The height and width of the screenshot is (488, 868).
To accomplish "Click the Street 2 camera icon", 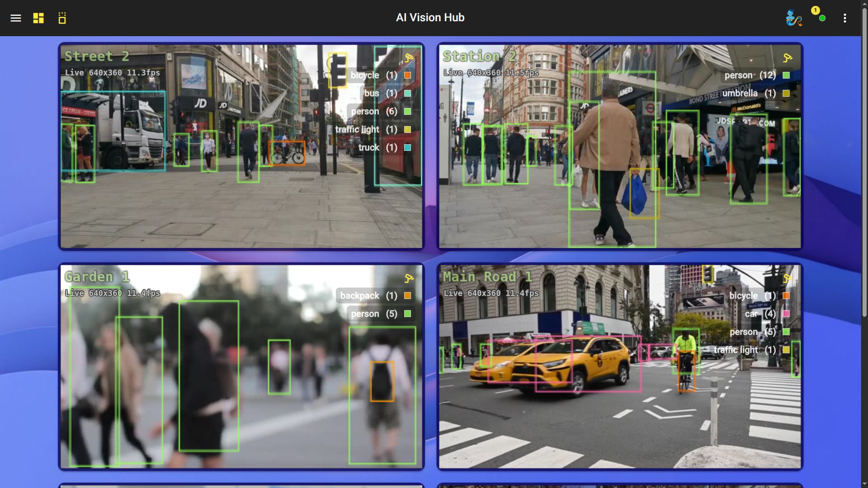I will click(409, 58).
